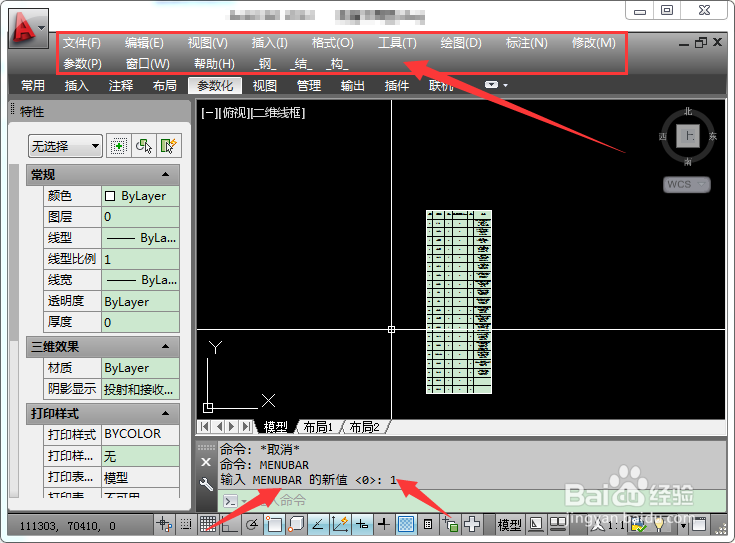Click the [俯视] view control label
This screenshot has width=735, height=543.
pyautogui.click(x=234, y=113)
